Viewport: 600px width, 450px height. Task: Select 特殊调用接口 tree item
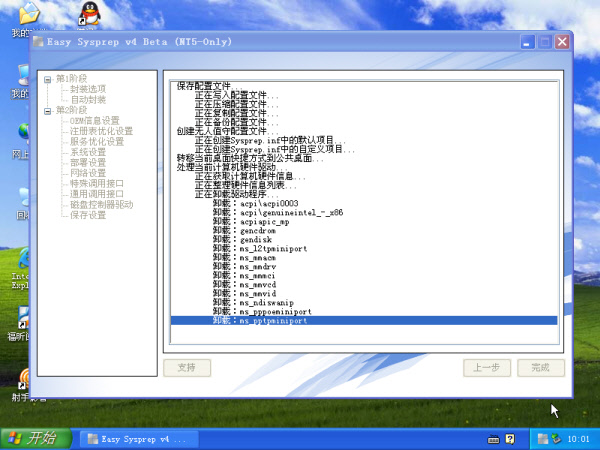97,184
